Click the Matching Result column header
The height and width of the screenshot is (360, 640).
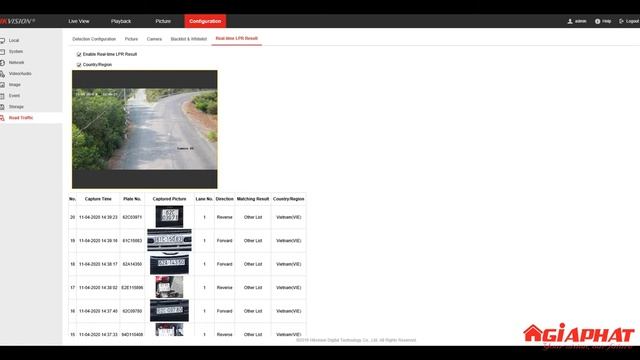point(253,199)
